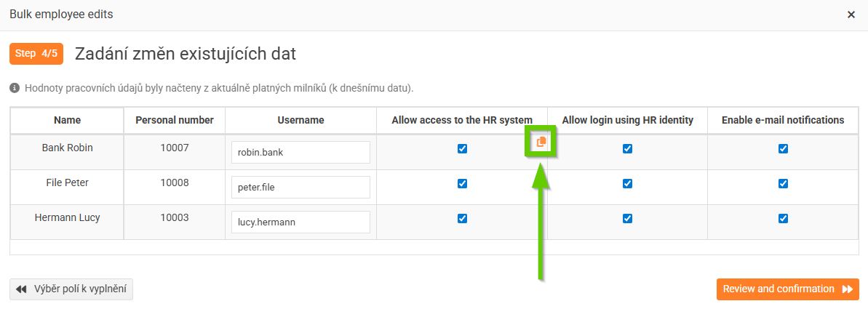Uncheck HR system access for Bank Robin
868x309 pixels.
[462, 149]
